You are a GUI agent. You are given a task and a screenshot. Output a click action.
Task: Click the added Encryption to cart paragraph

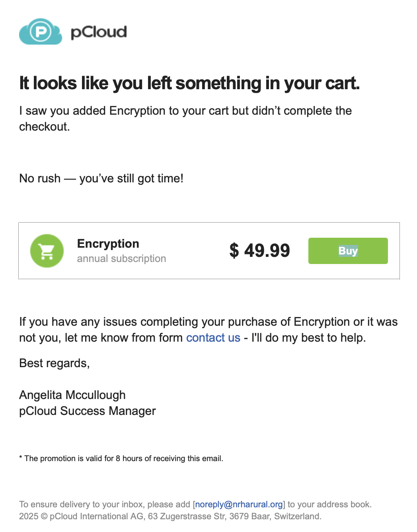185,119
